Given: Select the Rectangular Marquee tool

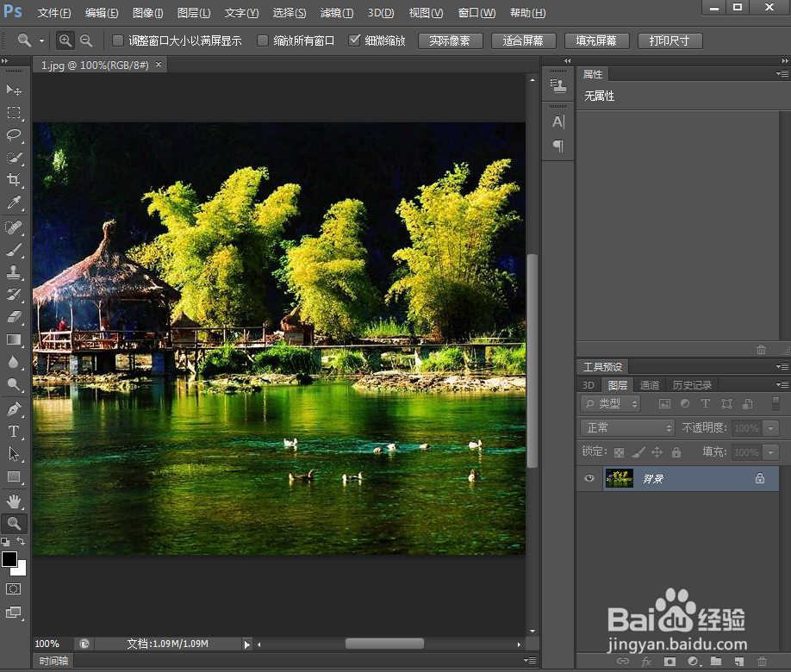Looking at the screenshot, I should pyautogui.click(x=14, y=113).
